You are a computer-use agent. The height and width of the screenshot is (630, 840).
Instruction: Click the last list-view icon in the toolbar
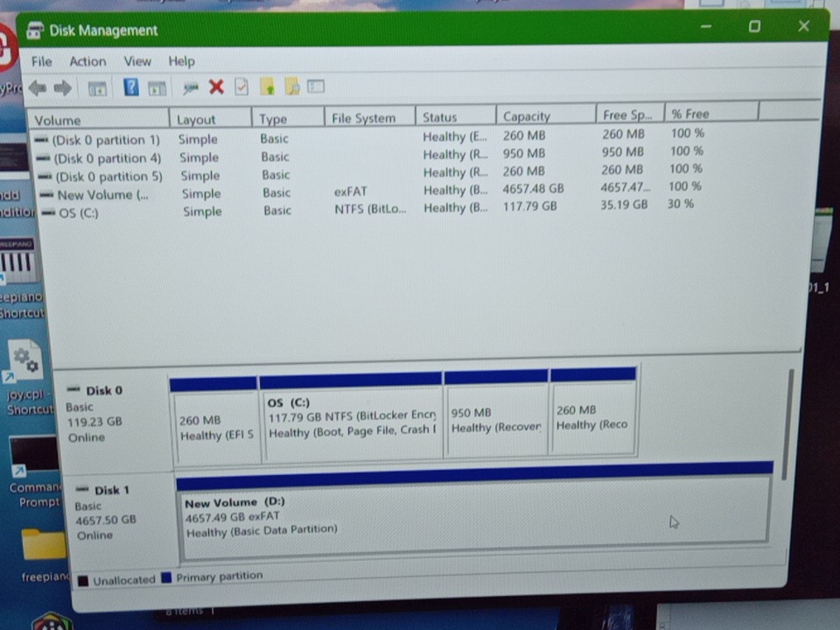coord(316,86)
